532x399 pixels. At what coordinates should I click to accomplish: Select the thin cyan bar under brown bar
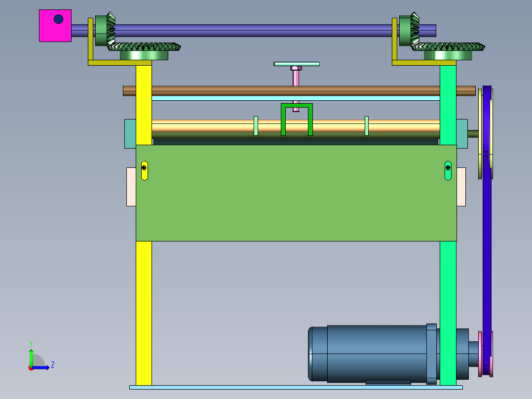tap(296, 98)
